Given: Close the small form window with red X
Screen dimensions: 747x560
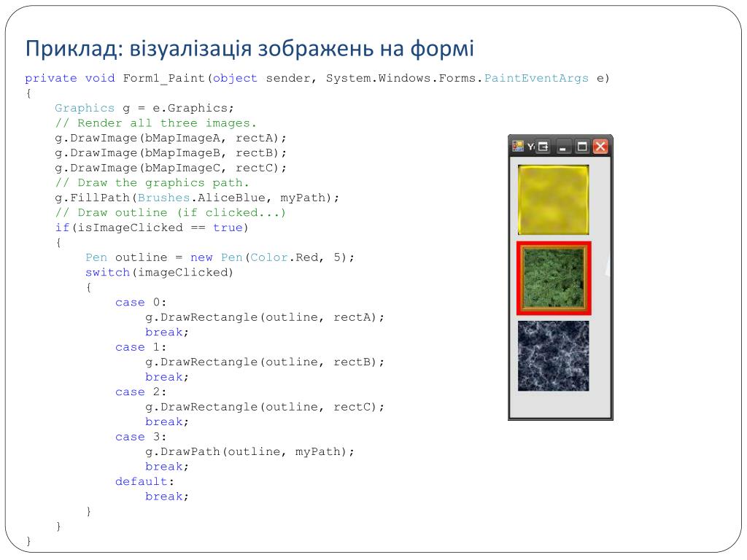Looking at the screenshot, I should [x=600, y=147].
